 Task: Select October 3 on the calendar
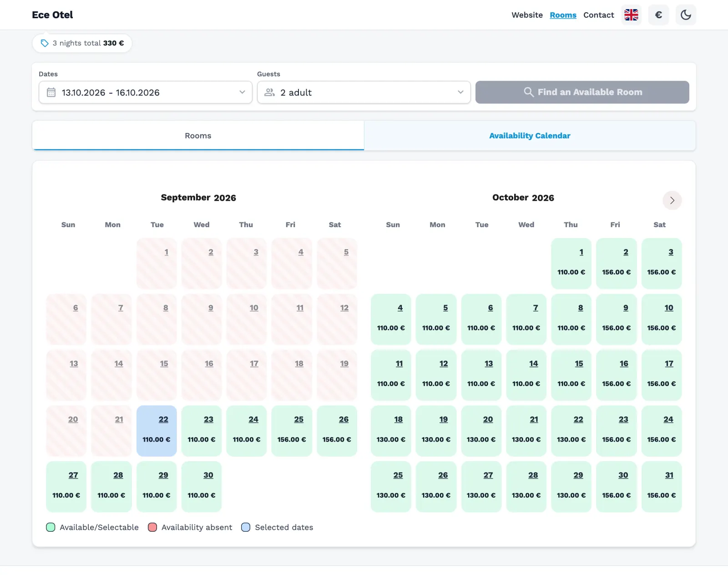[x=662, y=264]
